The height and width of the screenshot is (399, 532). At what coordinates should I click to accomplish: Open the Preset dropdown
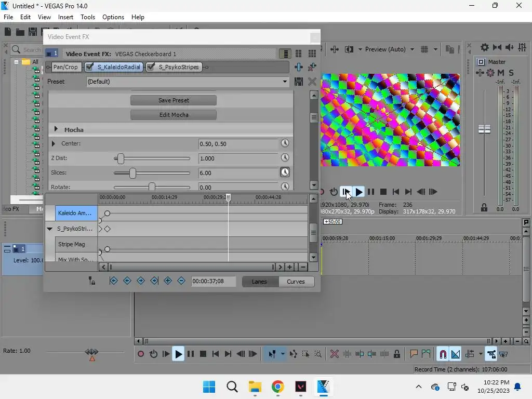(285, 82)
